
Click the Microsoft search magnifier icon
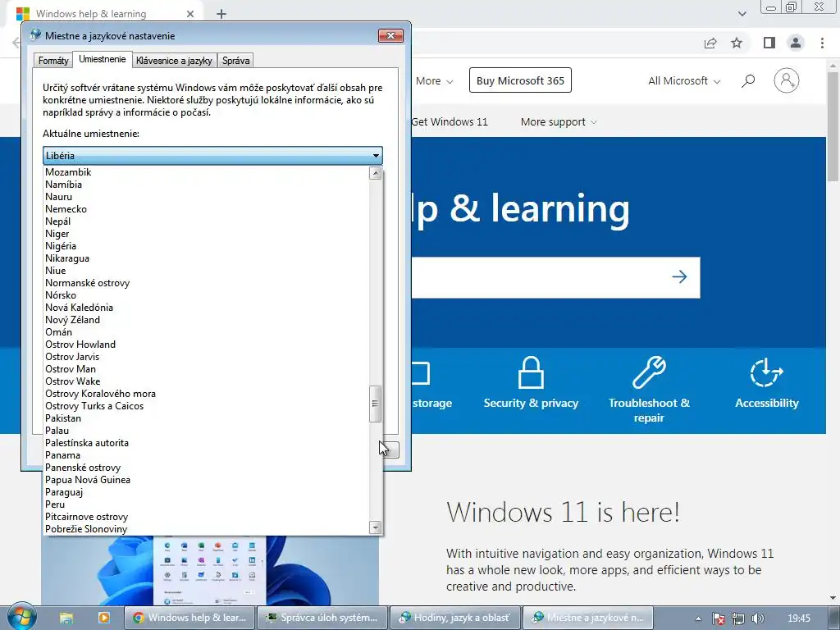click(x=748, y=81)
